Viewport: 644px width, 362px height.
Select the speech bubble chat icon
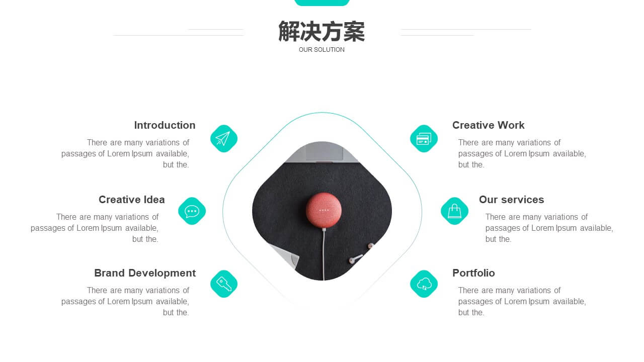(x=192, y=211)
